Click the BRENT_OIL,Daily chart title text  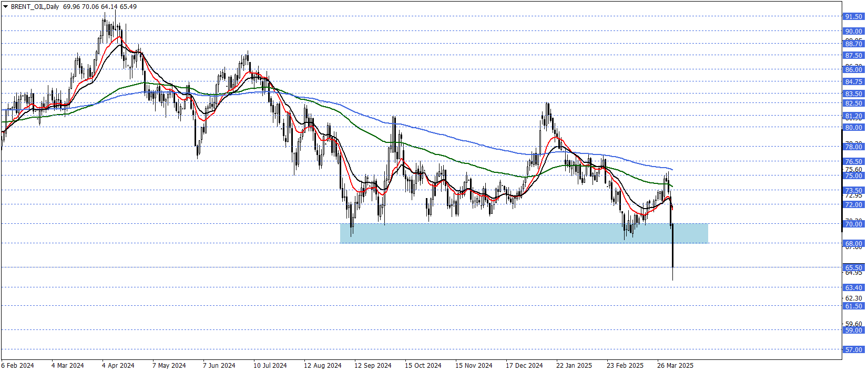coord(35,7)
